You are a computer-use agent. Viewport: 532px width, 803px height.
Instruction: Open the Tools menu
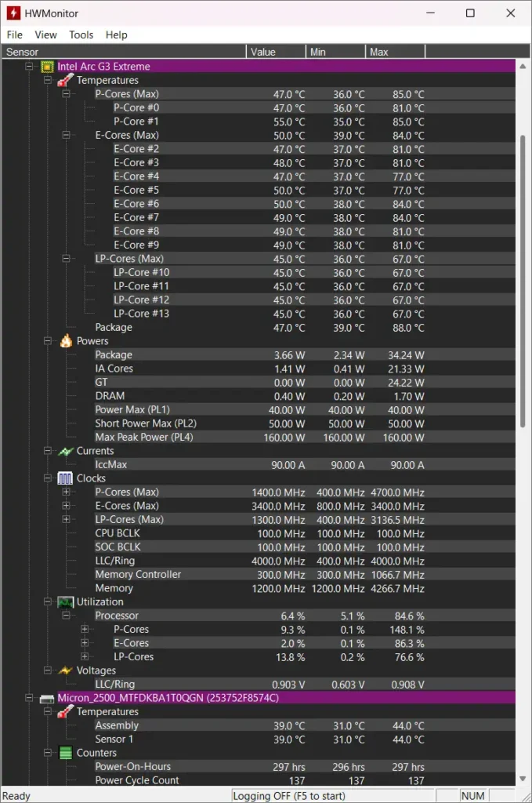point(81,35)
